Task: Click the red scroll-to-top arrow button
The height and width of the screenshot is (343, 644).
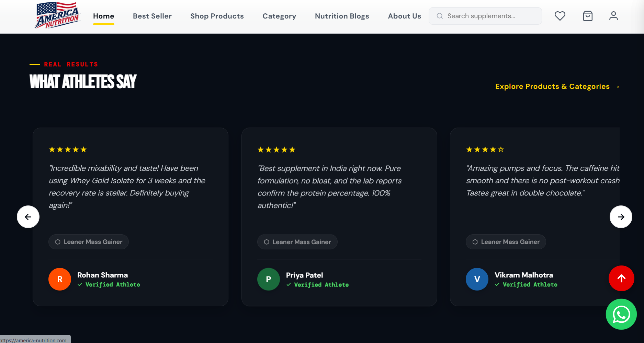Action: click(621, 279)
